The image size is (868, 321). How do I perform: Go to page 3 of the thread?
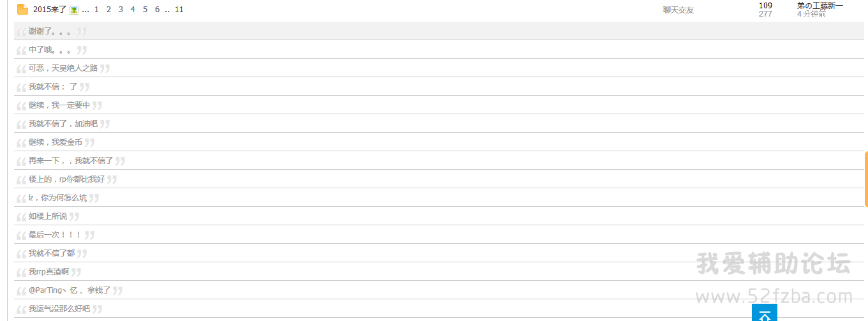121,10
